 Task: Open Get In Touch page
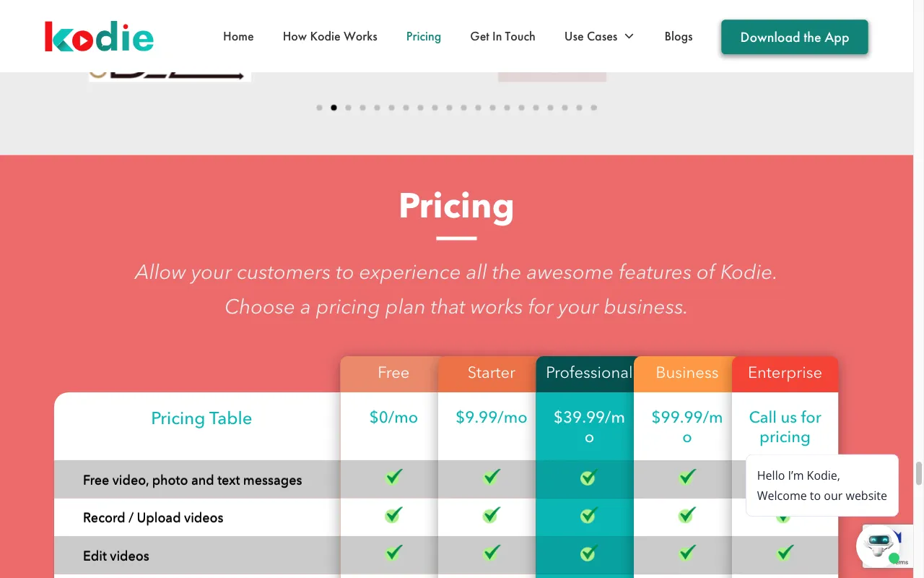pos(502,36)
